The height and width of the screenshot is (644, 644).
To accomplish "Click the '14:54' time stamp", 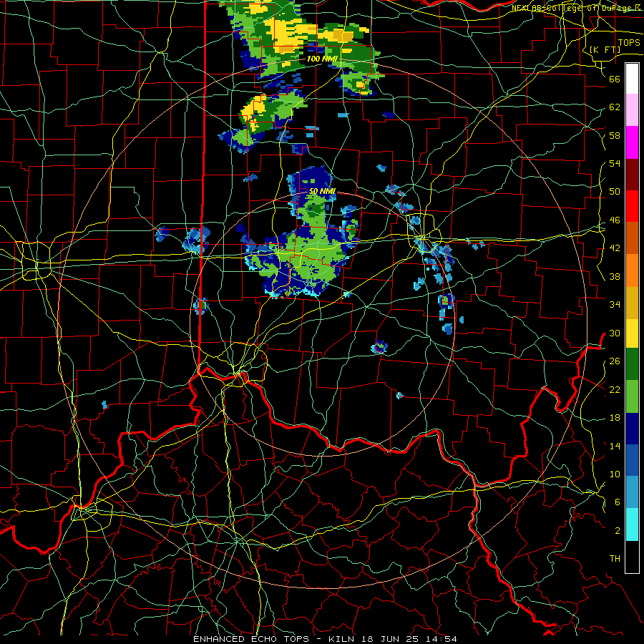I will point(443,639).
